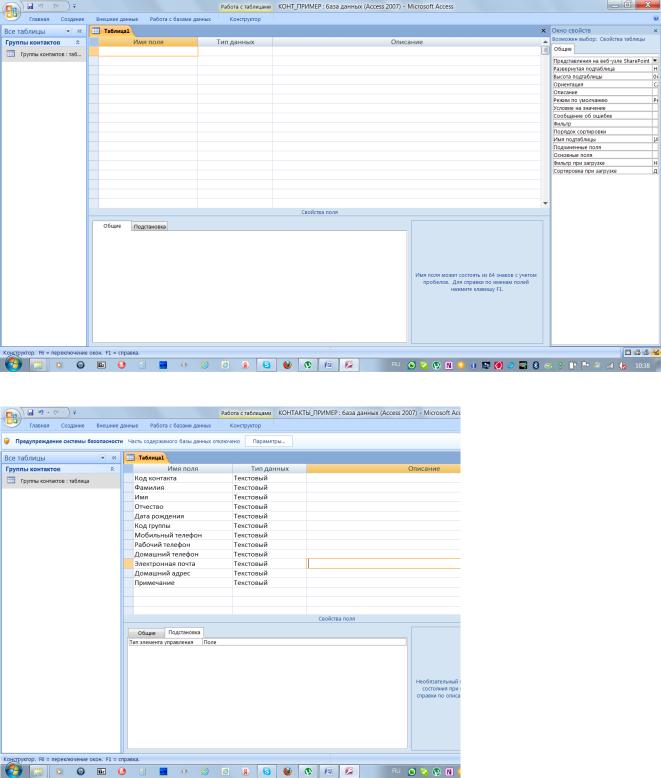The image size is (661, 778).
Task: Click Дата рождения field name
Action: click(x=159, y=516)
